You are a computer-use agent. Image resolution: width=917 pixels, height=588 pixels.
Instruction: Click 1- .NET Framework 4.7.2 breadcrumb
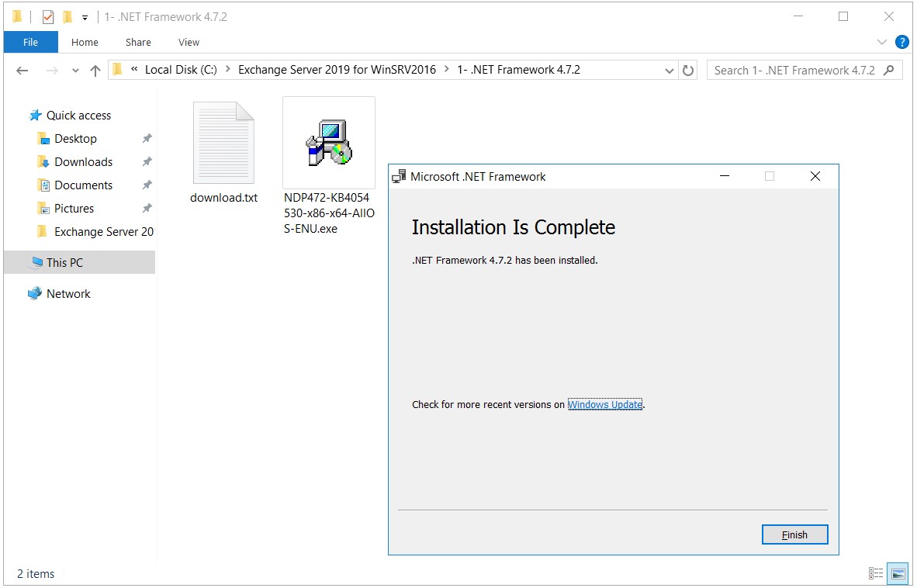(x=518, y=70)
